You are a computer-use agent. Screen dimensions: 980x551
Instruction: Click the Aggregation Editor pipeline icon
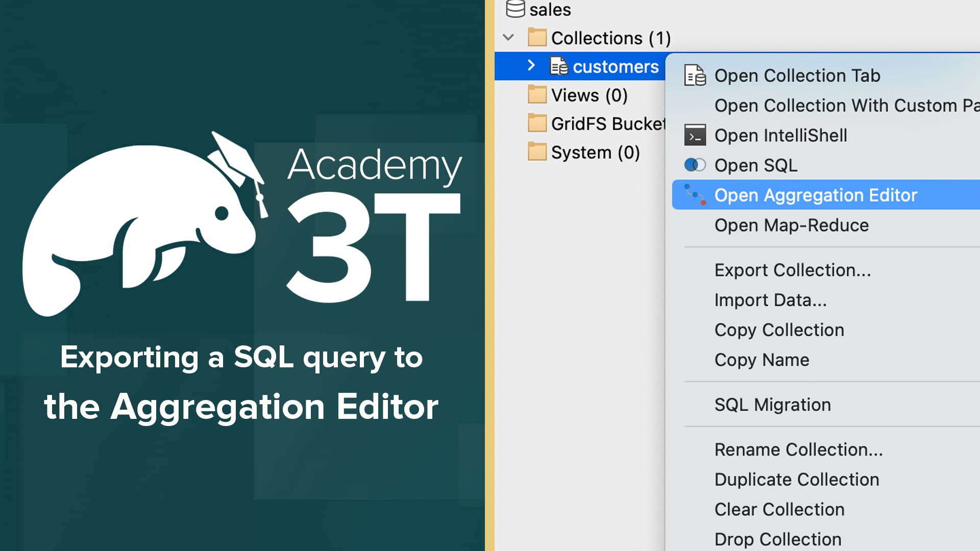[x=695, y=194]
